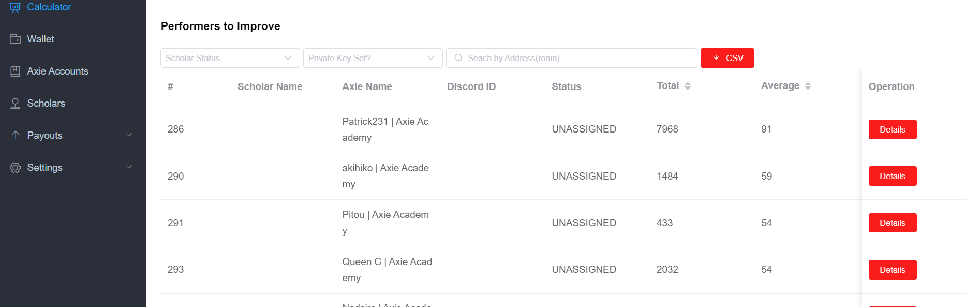Open Details for Queen C row

893,270
